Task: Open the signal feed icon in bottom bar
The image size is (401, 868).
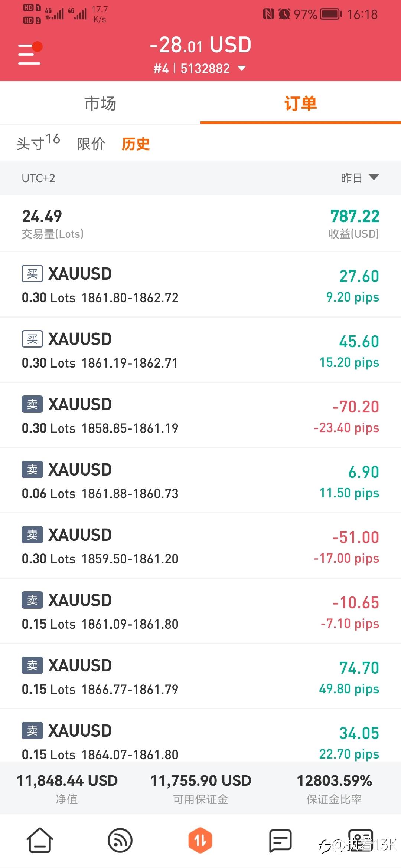Action: tap(120, 840)
